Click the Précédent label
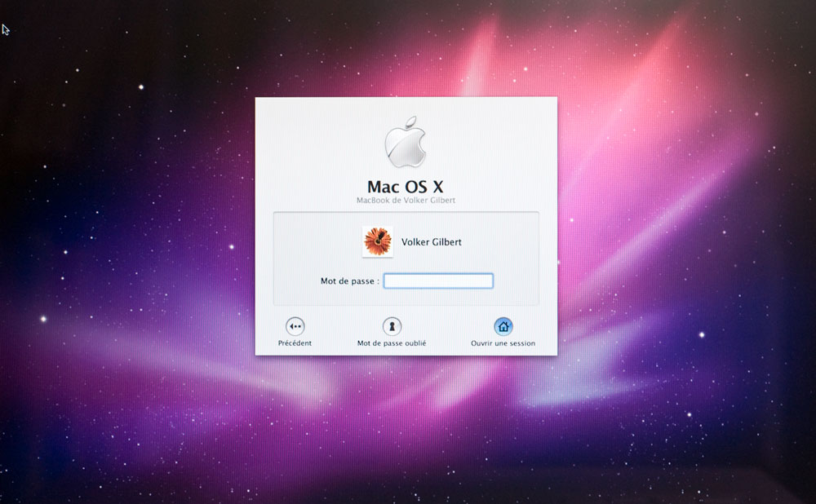Image resolution: width=816 pixels, height=504 pixels. tap(295, 343)
